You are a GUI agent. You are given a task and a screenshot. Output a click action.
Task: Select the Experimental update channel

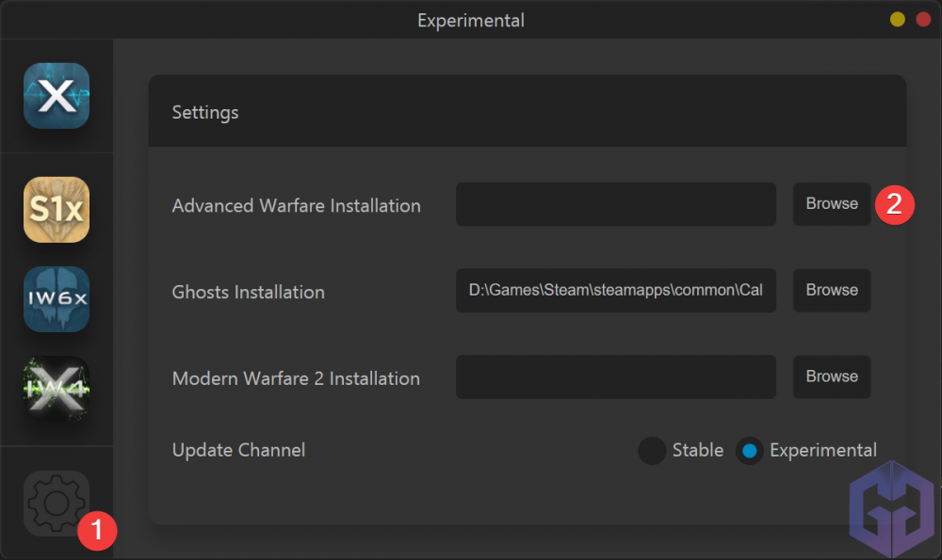point(750,451)
